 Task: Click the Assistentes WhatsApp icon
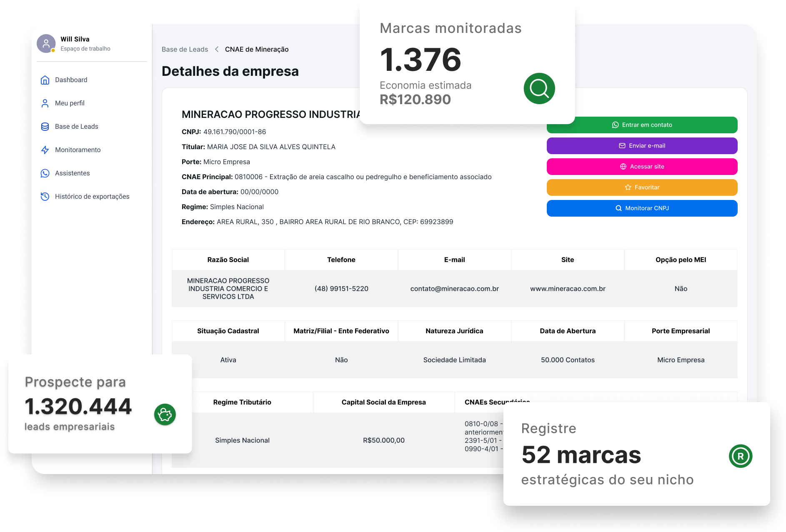pyautogui.click(x=45, y=173)
